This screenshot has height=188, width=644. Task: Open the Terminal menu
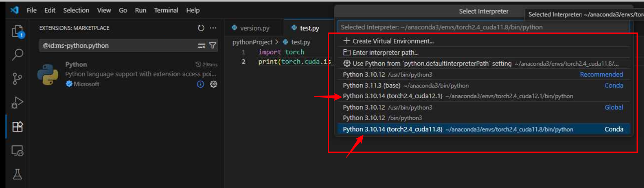coord(166,10)
